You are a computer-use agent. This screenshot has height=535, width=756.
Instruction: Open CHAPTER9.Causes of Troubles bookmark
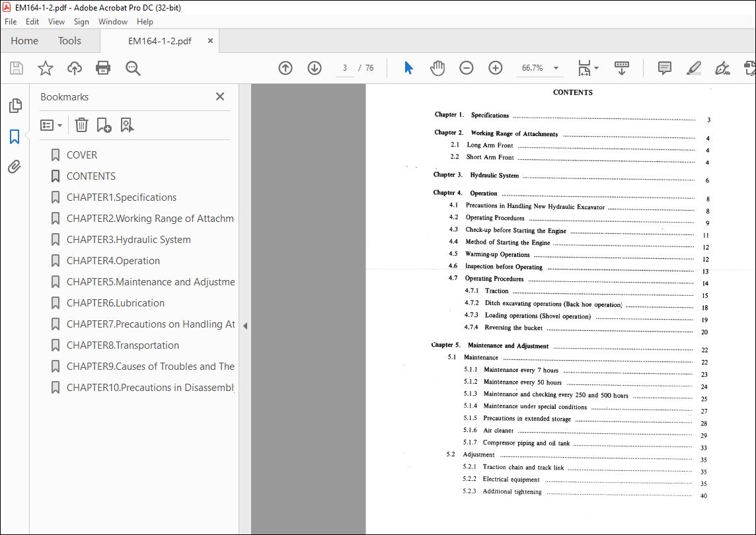point(151,367)
